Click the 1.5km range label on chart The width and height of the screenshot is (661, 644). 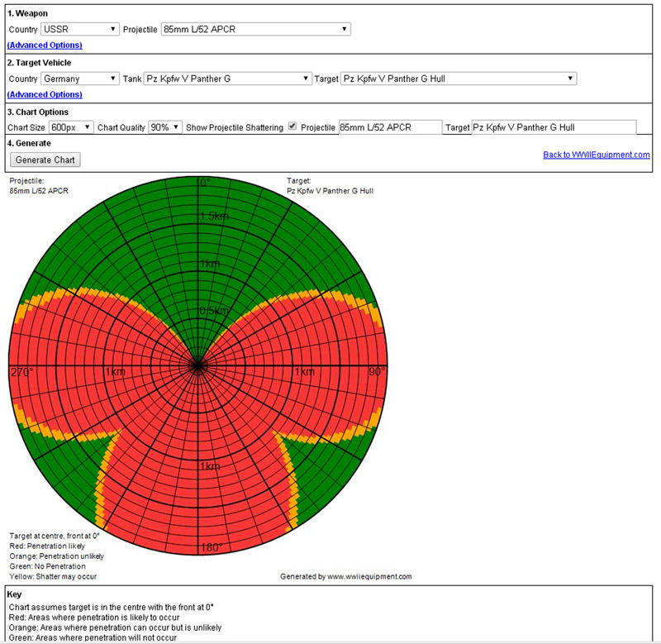coord(214,217)
